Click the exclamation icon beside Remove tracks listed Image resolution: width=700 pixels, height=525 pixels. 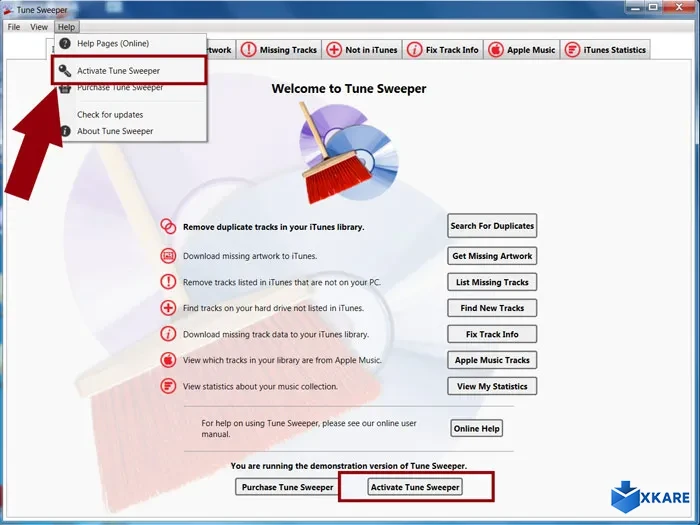[x=168, y=282]
